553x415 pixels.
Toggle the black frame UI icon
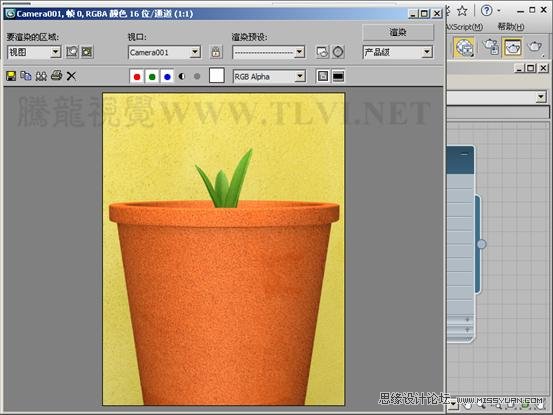click(x=338, y=76)
